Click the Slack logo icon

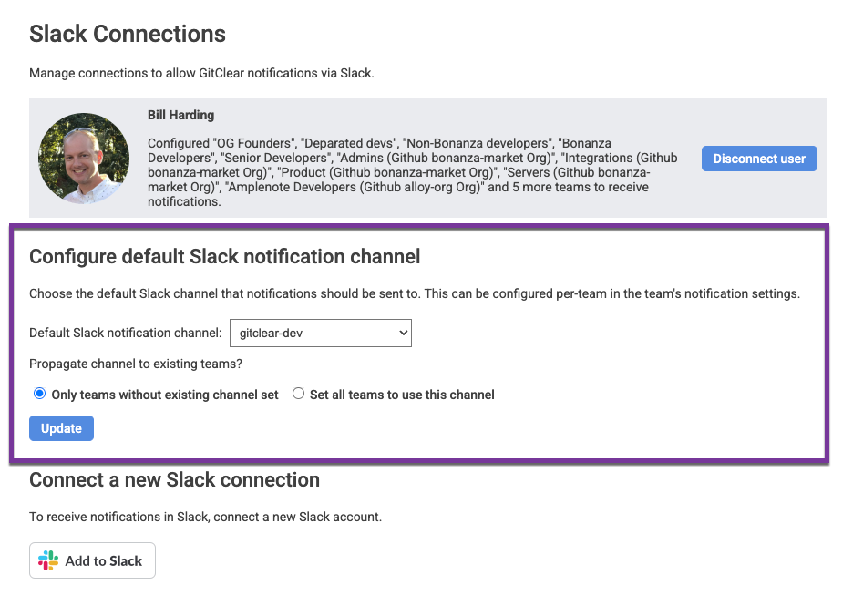[x=48, y=561]
